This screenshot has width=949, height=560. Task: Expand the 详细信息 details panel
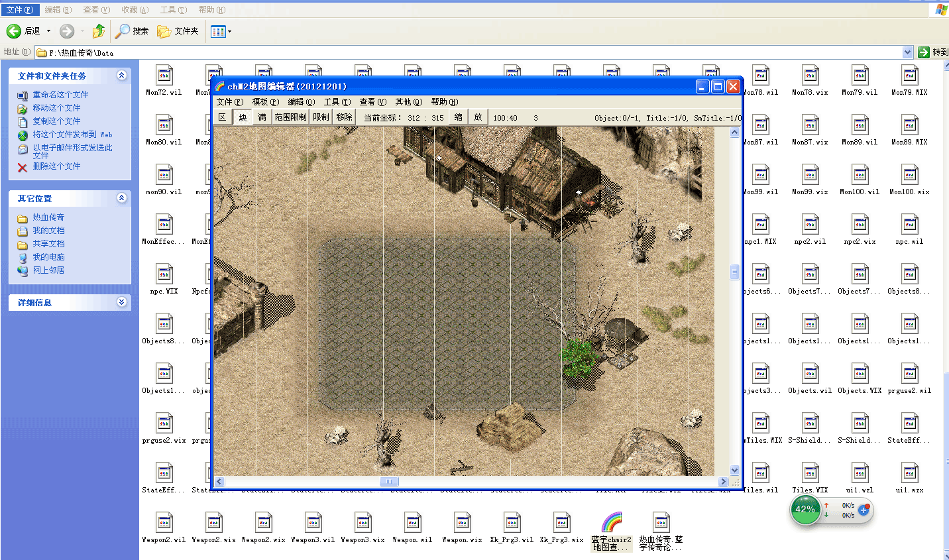pos(121,302)
